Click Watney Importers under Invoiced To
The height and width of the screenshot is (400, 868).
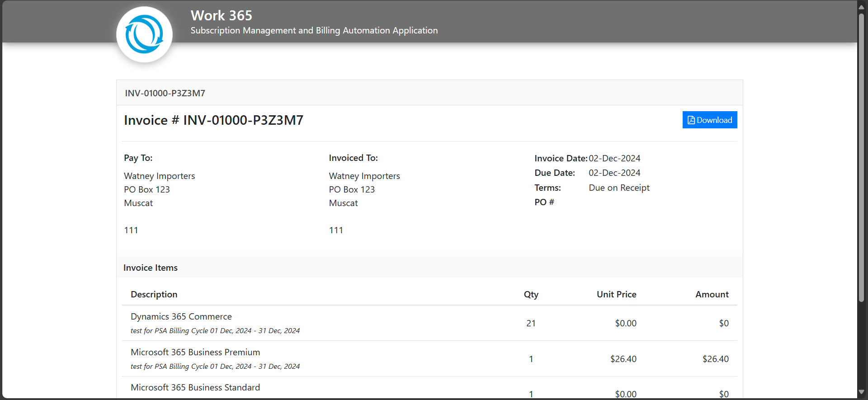click(x=364, y=176)
